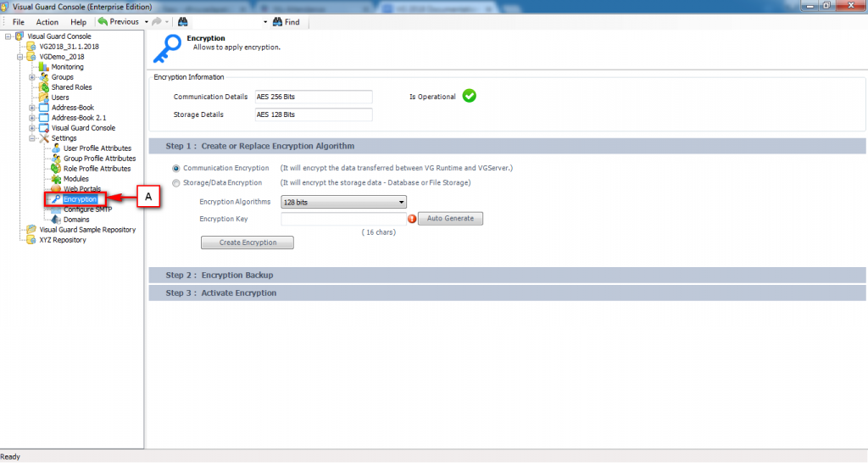Open the Users folder icon
The image size is (868, 463).
pyautogui.click(x=44, y=98)
